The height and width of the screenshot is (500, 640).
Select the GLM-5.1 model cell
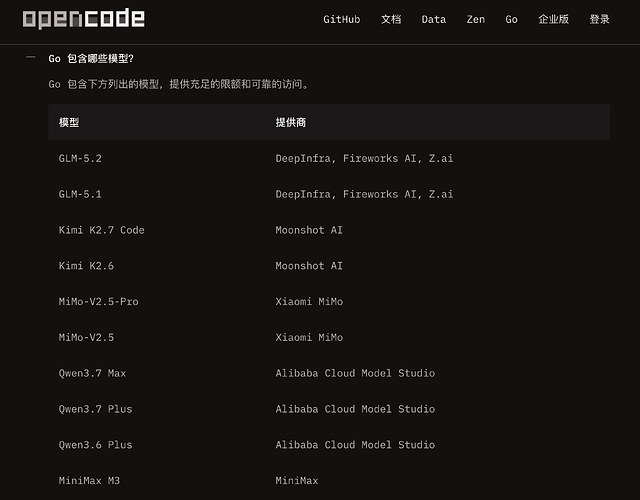click(x=80, y=194)
